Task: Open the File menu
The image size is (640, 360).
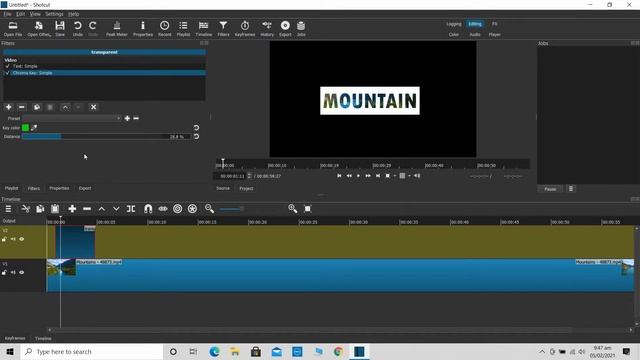Action: (x=7, y=14)
